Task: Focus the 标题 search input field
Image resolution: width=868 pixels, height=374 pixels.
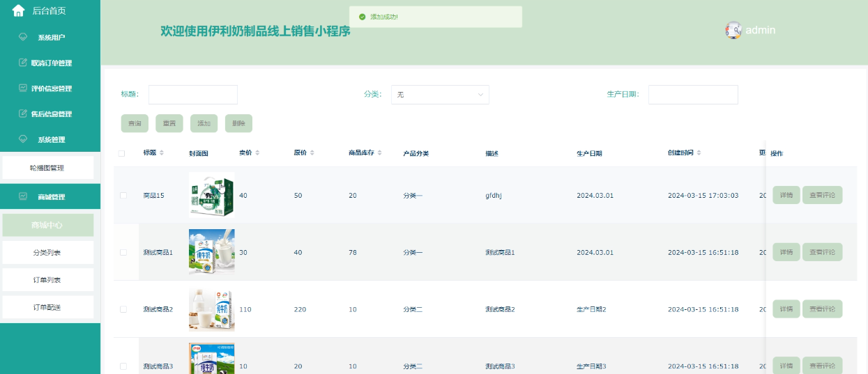Action: [x=193, y=95]
